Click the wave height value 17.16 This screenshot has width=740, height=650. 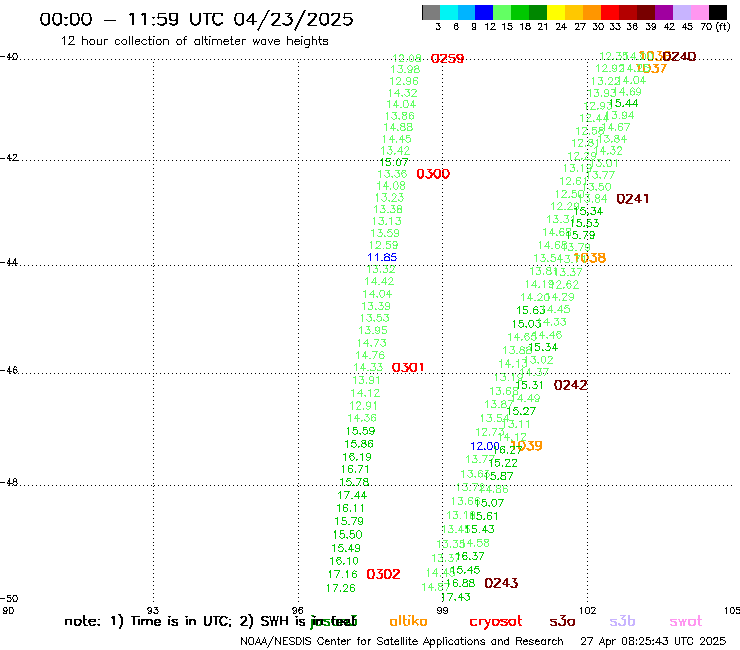(343, 574)
